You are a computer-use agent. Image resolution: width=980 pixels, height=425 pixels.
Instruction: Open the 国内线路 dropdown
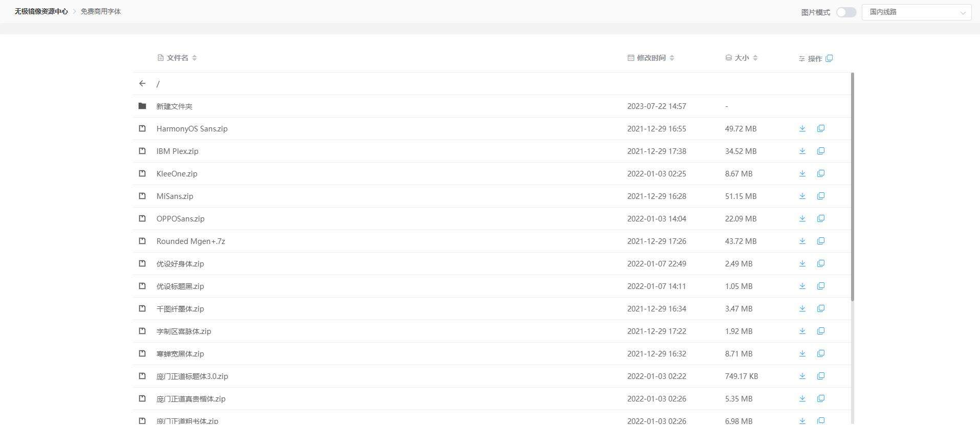click(917, 12)
